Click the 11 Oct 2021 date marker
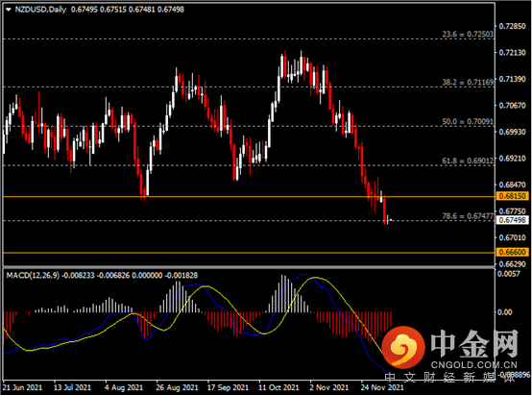This screenshot has width=532, height=395. click(x=278, y=387)
